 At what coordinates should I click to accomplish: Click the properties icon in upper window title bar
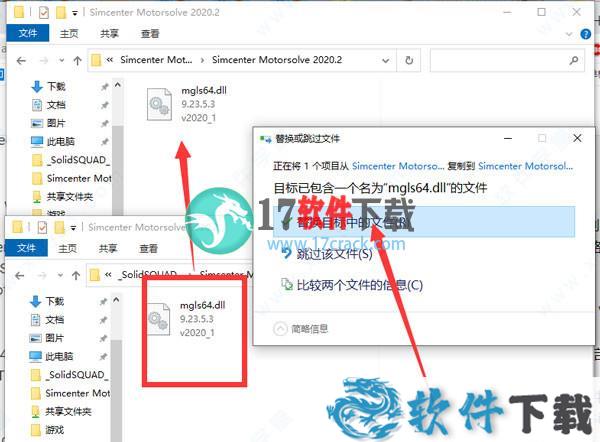[x=44, y=13]
